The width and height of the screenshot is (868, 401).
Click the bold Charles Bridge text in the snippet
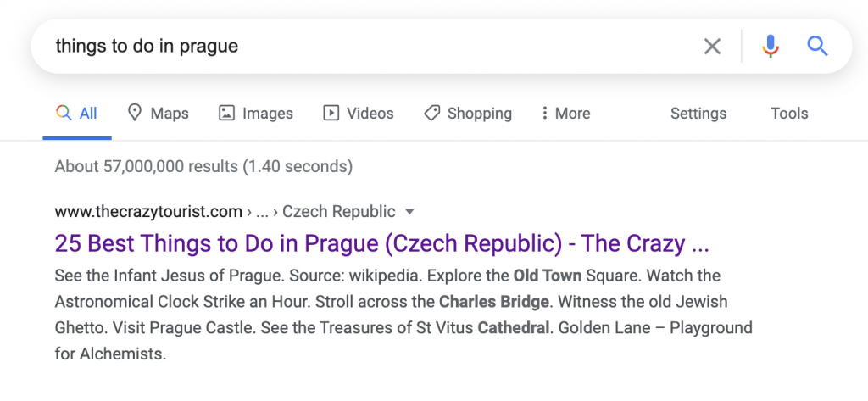(x=494, y=302)
